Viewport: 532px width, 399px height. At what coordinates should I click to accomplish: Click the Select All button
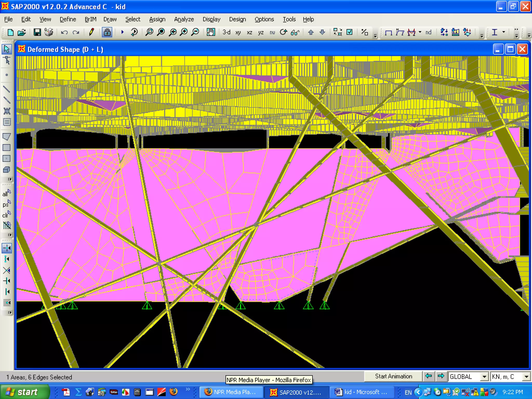coord(6,193)
